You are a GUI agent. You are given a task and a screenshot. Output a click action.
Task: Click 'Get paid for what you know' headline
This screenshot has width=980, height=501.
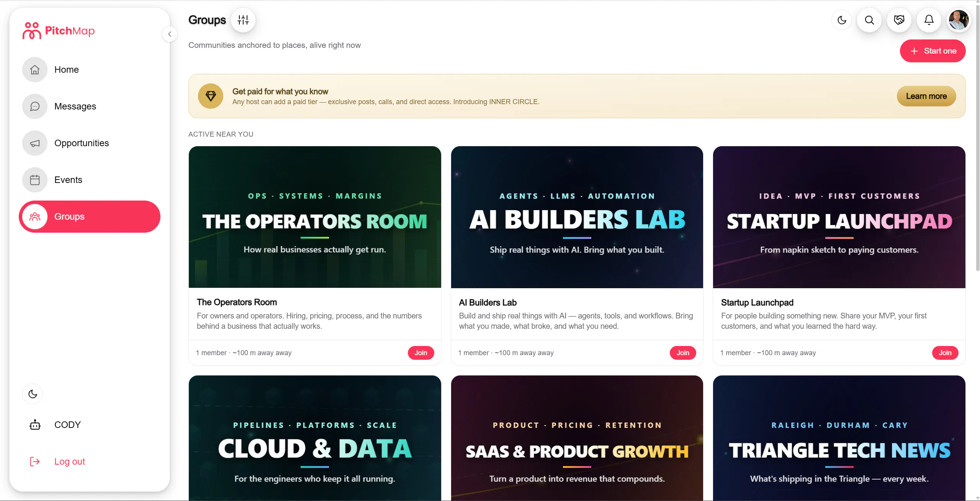[280, 91]
